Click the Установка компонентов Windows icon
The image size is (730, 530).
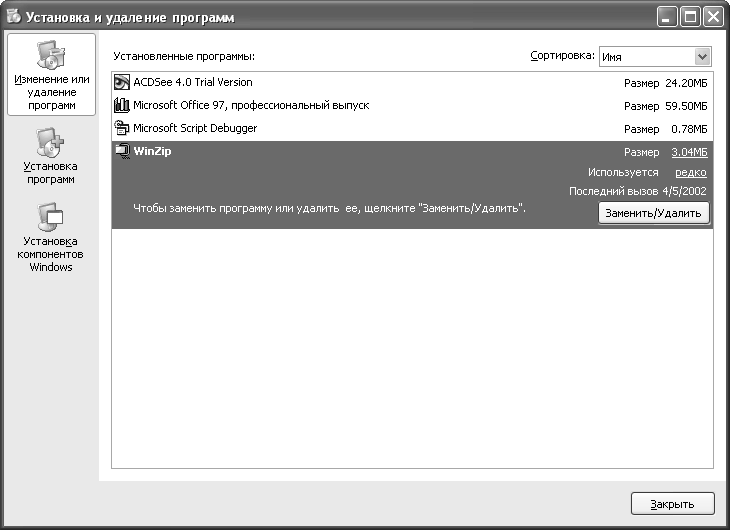[50, 217]
